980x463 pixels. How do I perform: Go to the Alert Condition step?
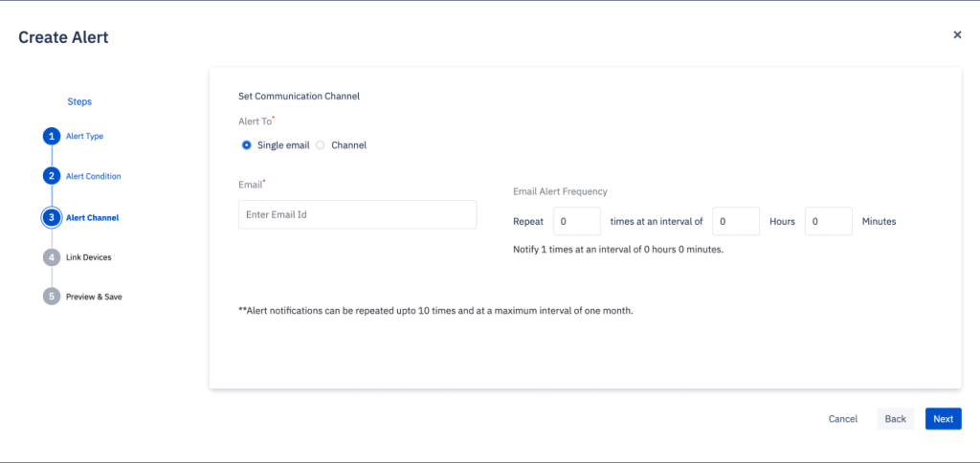pyautogui.click(x=93, y=176)
